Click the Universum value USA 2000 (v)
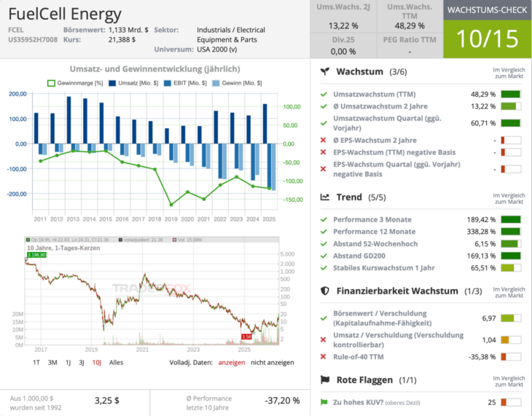Image resolution: width=532 pixels, height=416 pixels. point(216,50)
